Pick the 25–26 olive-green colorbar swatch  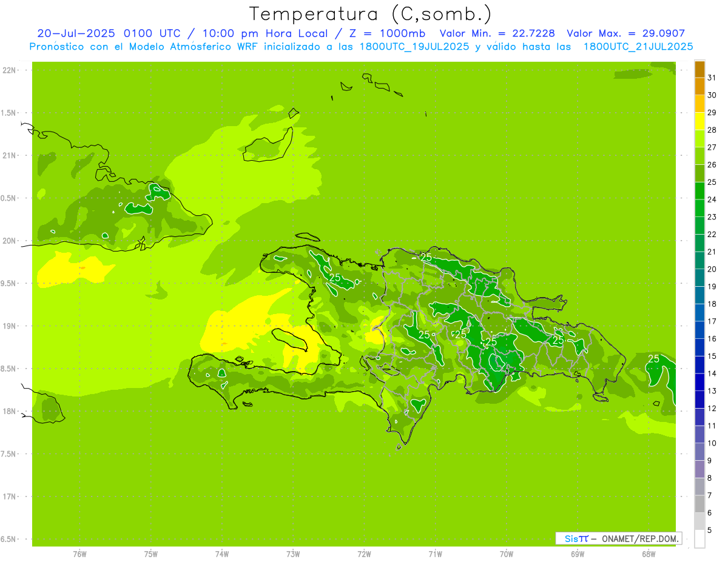[699, 173]
